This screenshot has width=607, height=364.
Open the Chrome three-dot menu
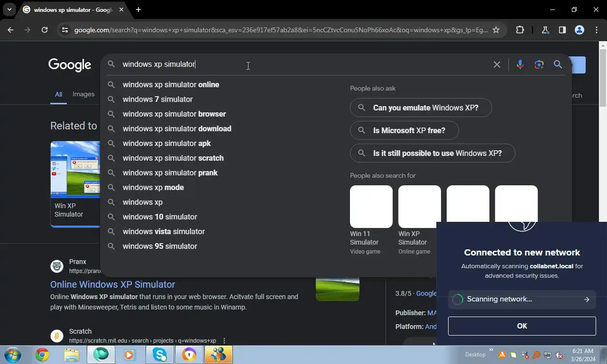coord(597,30)
